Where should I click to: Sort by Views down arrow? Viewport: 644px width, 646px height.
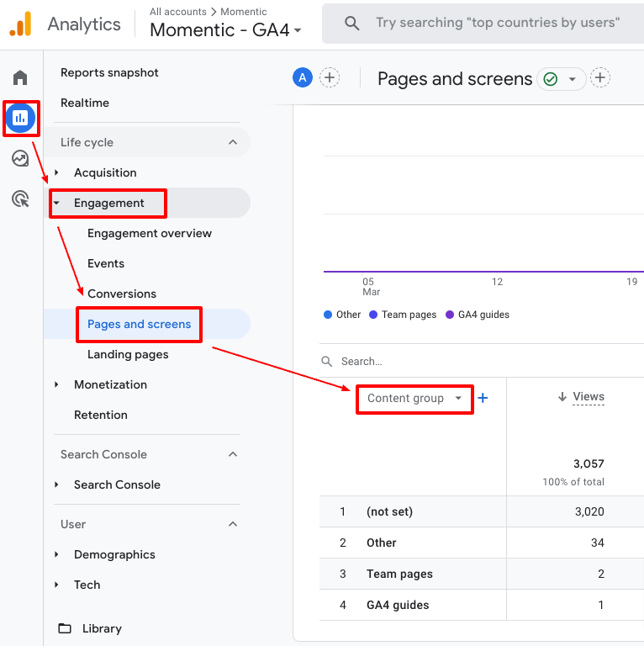pos(562,397)
